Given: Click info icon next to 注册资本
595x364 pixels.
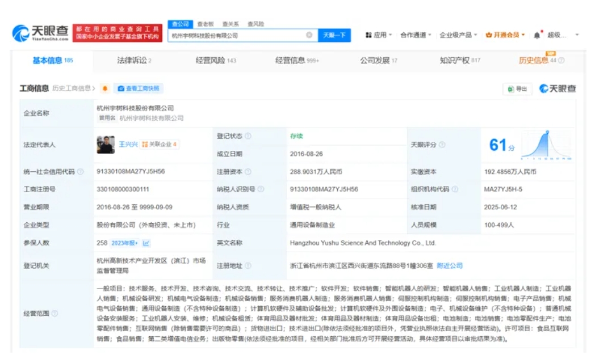Looking at the screenshot, I should click(248, 172).
